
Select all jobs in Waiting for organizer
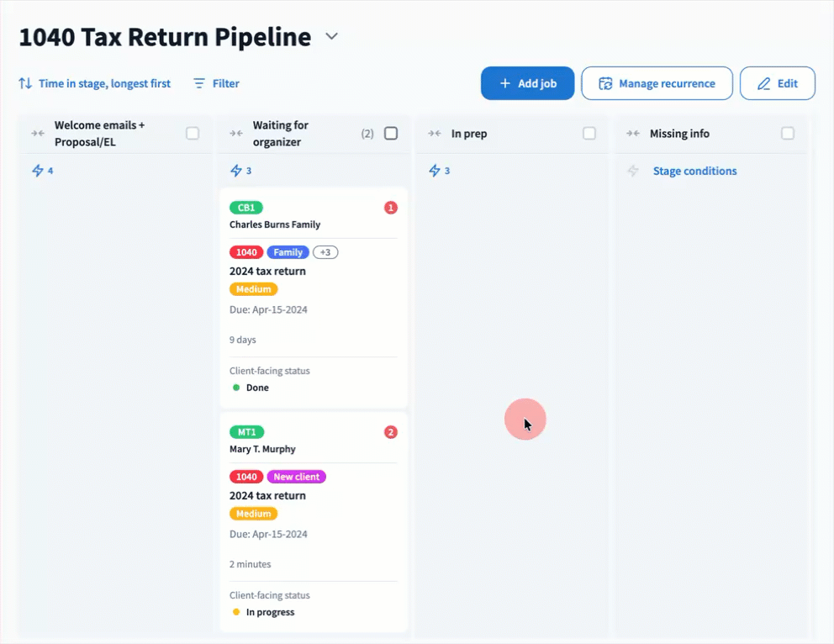point(391,134)
